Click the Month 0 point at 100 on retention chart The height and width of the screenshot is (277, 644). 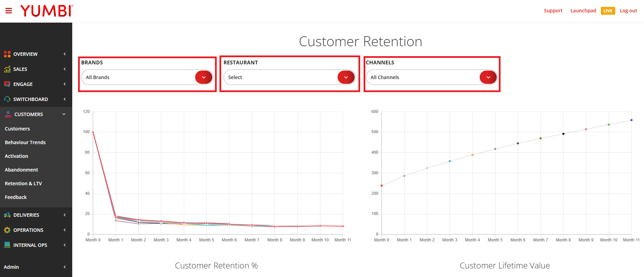(x=93, y=132)
